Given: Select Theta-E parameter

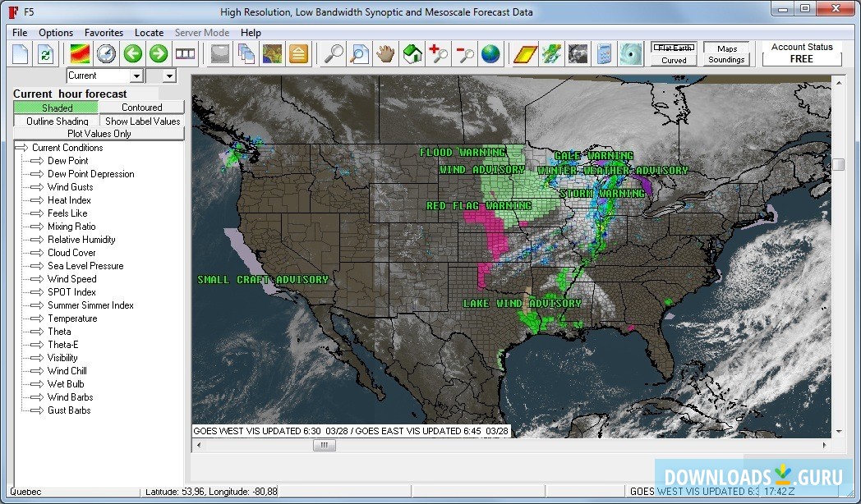Looking at the screenshot, I should click(62, 345).
